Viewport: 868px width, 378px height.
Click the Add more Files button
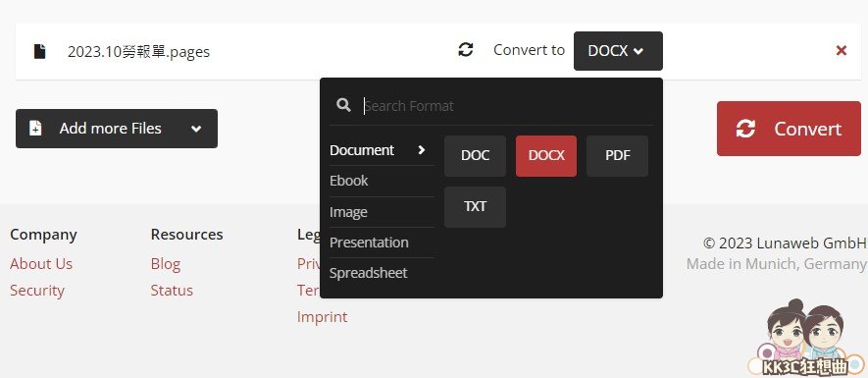point(117,129)
